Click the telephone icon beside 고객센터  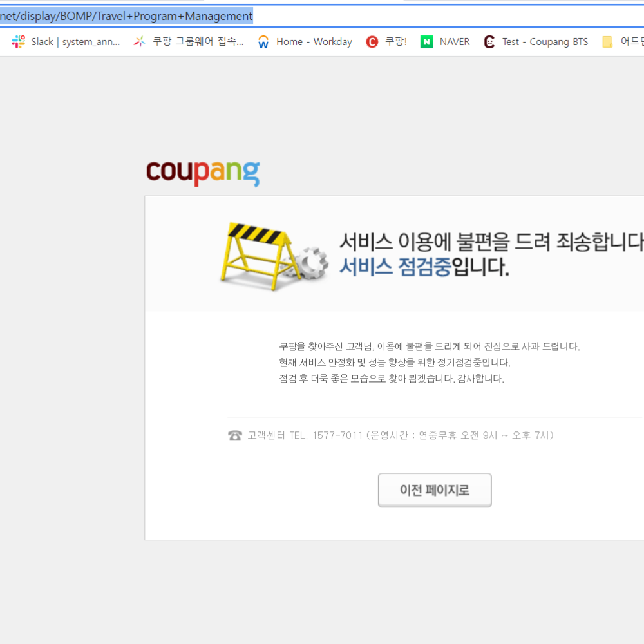coord(234,435)
